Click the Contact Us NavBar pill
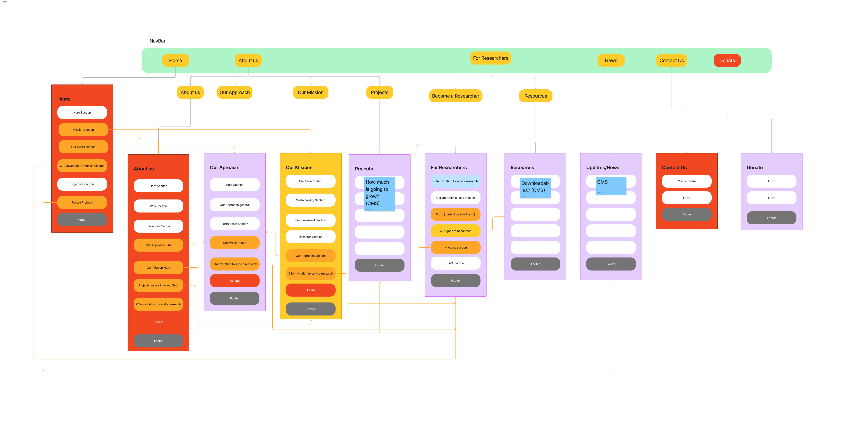The width and height of the screenshot is (868, 425). (x=671, y=60)
